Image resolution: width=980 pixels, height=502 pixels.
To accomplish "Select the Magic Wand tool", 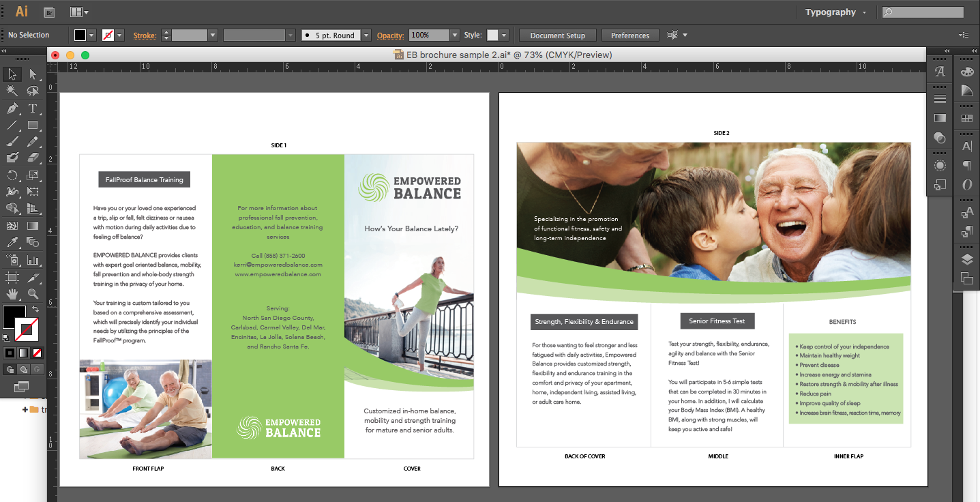I will pos(12,91).
